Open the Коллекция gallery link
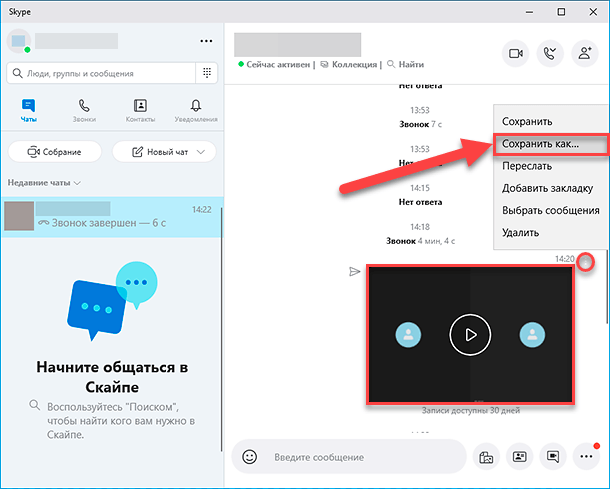The image size is (610, 489). pyautogui.click(x=349, y=65)
